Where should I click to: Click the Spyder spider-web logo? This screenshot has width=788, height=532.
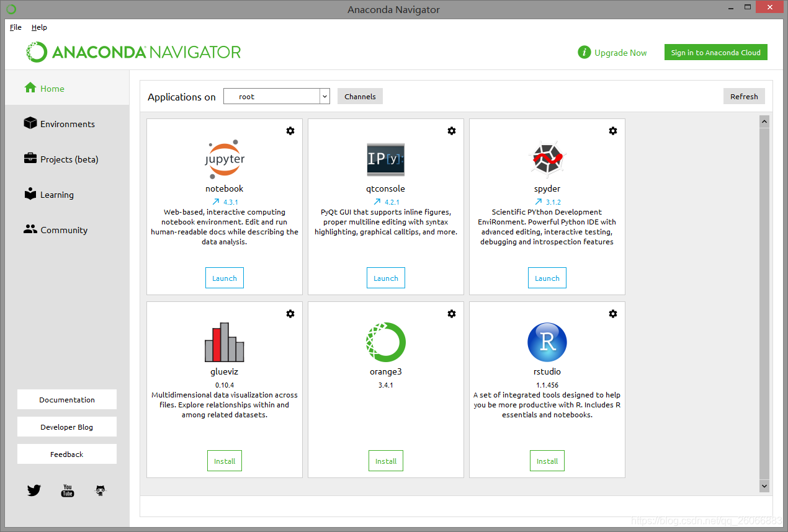pos(547,159)
